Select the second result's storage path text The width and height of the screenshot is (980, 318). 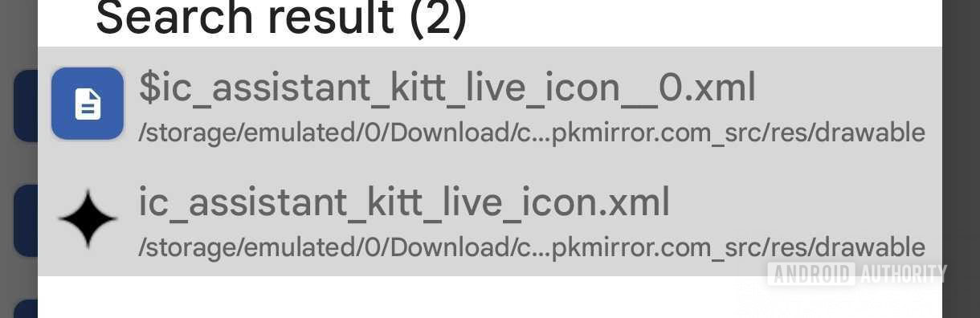pyautogui.click(x=532, y=247)
